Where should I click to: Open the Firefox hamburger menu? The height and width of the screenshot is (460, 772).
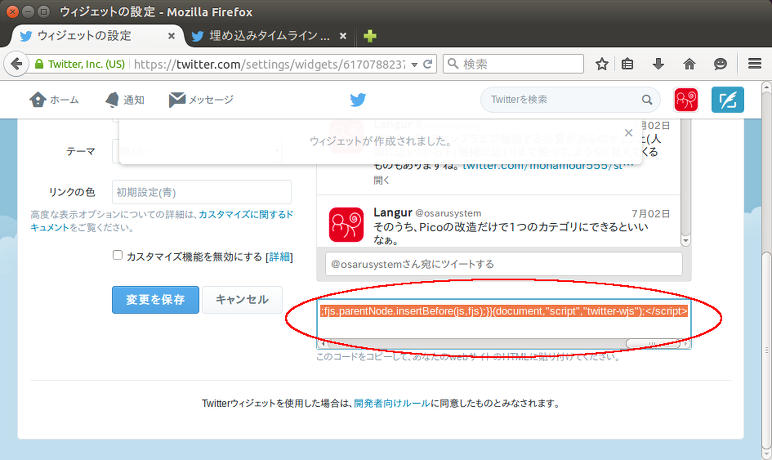[755, 64]
